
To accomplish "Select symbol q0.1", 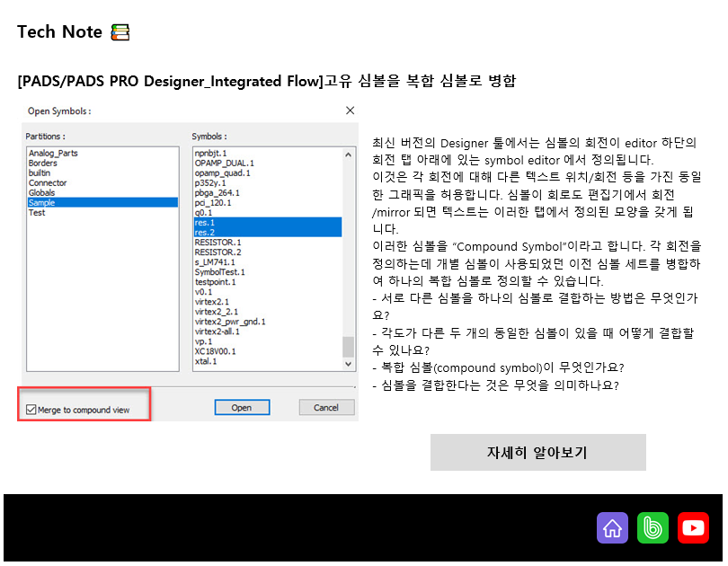I will coord(268,213).
